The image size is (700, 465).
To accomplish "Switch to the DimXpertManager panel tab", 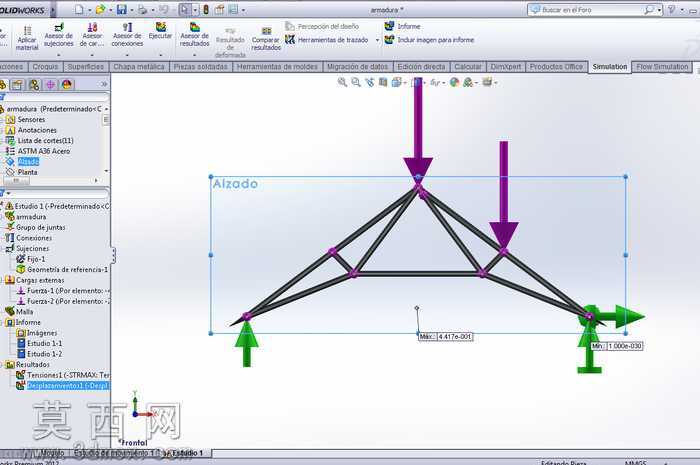I will [x=50, y=84].
